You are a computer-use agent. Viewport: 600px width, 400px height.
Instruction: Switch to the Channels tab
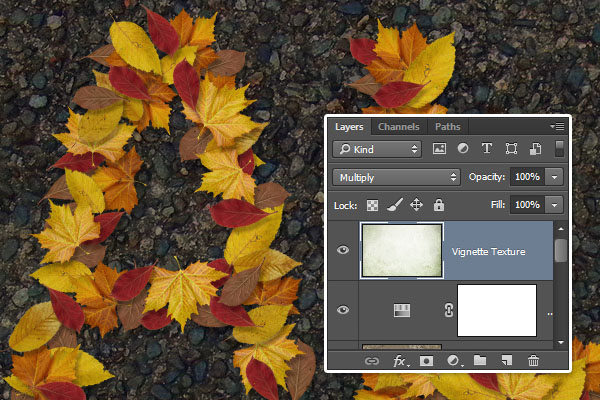point(398,127)
